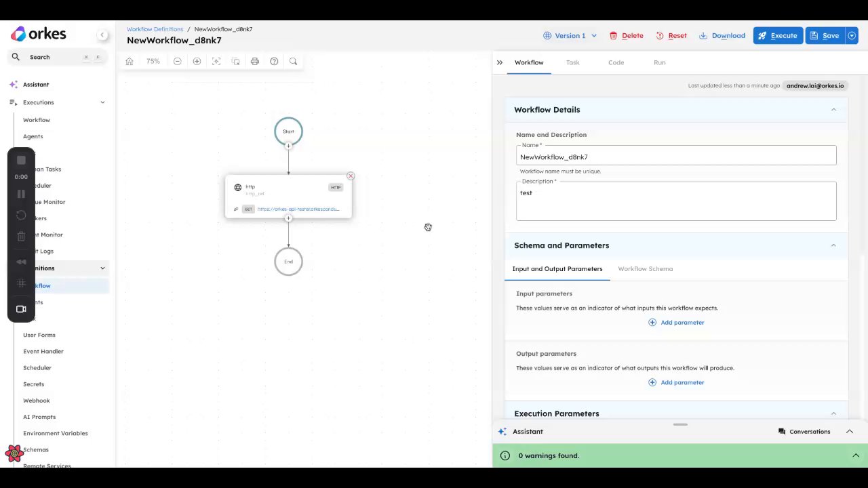The height and width of the screenshot is (488, 868).
Task: Expand the warnings bar chevron
Action: [x=856, y=455]
